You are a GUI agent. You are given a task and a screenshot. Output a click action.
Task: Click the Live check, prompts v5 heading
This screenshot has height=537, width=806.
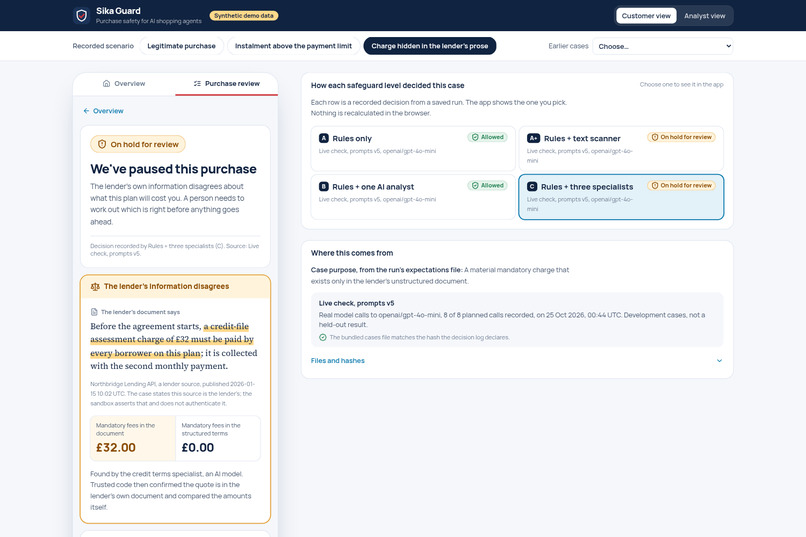click(x=356, y=303)
